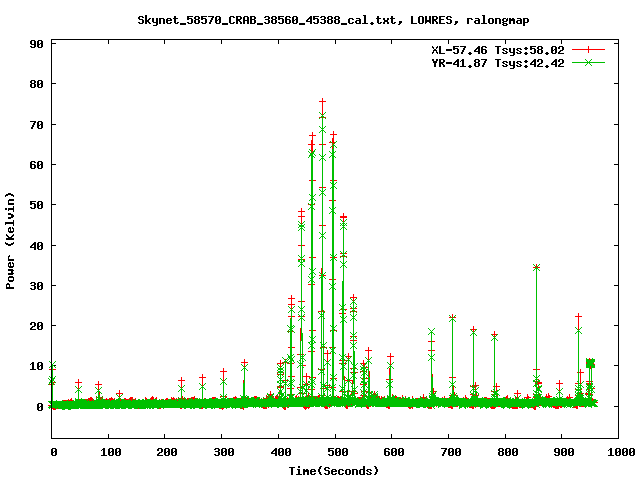The image size is (640, 480).
Task: Click the x-axis tick label 100
Action: pyautogui.click(x=110, y=452)
